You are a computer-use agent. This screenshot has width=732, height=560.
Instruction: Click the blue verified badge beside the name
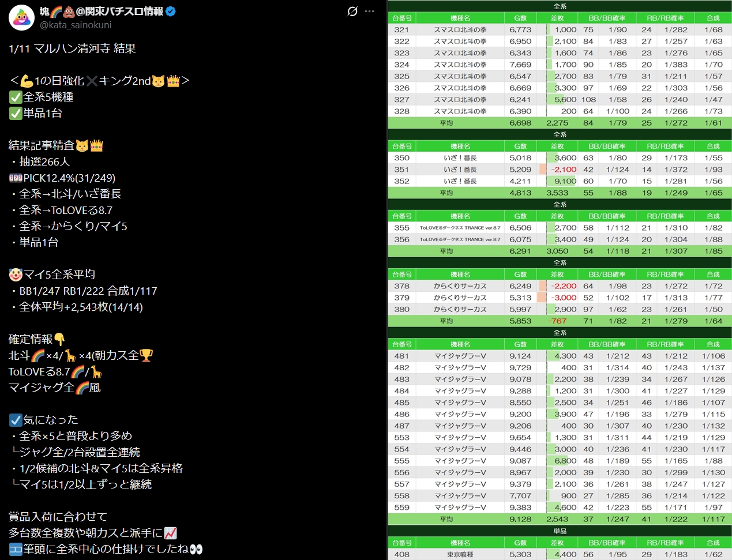pyautogui.click(x=171, y=11)
